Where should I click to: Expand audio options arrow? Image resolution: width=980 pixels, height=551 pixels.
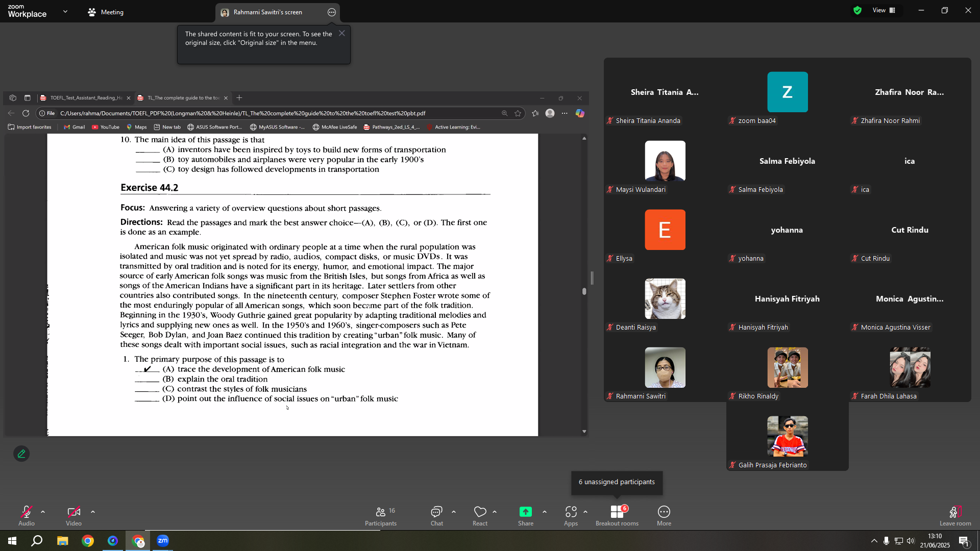coord(43,512)
